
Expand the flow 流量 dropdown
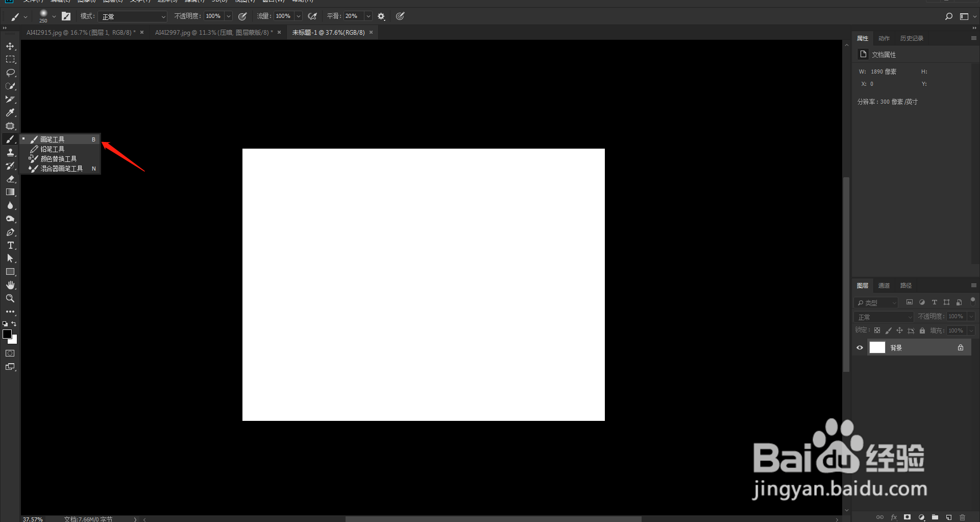coord(299,16)
